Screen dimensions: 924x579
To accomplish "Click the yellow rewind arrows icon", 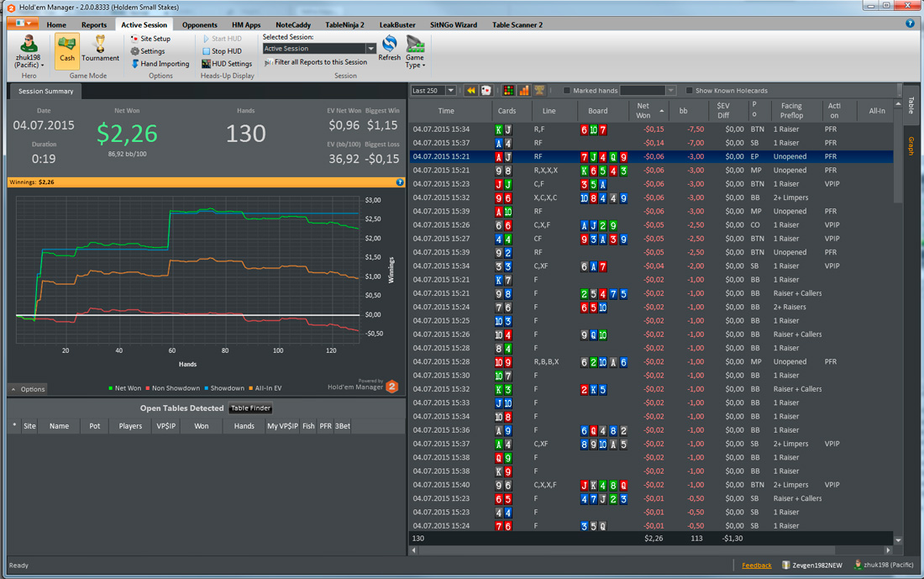I will point(471,90).
